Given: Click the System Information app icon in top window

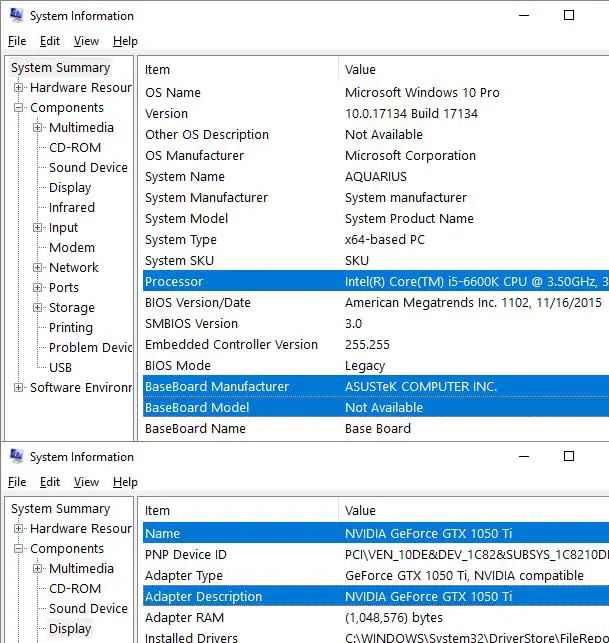Looking at the screenshot, I should point(16,15).
